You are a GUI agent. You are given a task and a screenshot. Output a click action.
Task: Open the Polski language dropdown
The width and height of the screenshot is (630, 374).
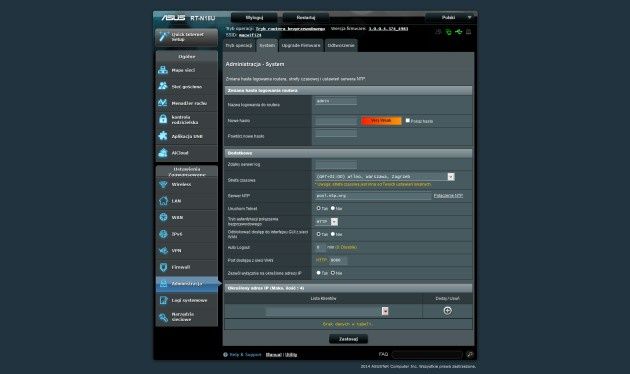click(x=450, y=18)
